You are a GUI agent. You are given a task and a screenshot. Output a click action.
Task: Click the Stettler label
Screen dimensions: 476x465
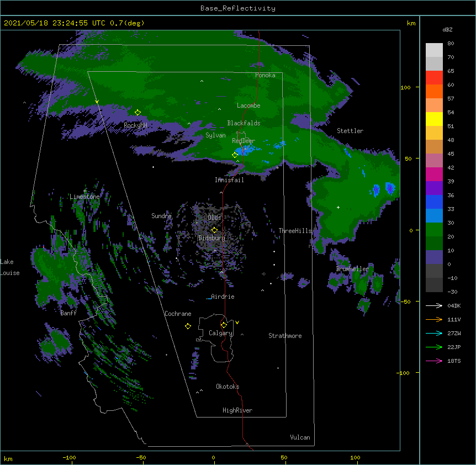350,131
